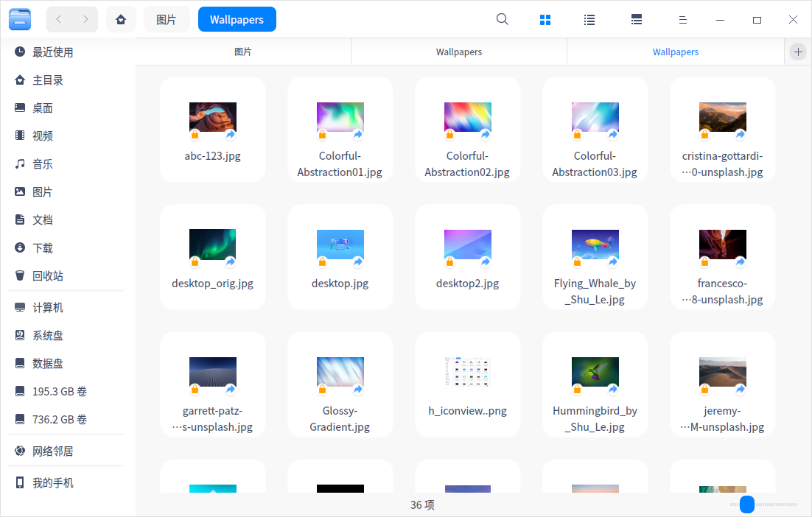
Task: Click the Wallpapers breadcrumb button
Action: click(237, 20)
